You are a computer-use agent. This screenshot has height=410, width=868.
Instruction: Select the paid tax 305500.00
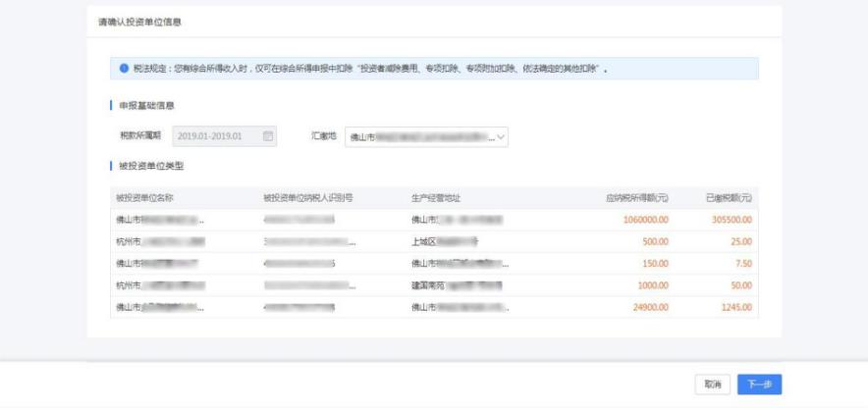click(x=732, y=220)
